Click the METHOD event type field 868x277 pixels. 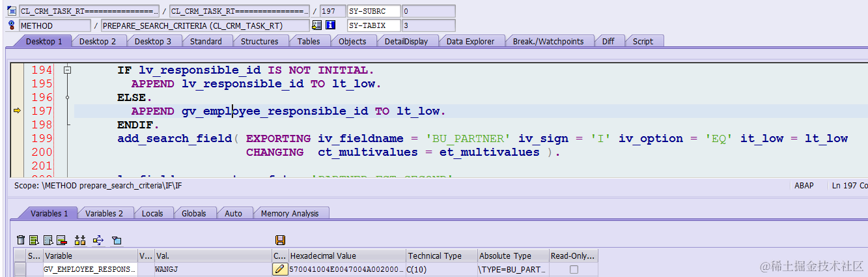[55, 25]
